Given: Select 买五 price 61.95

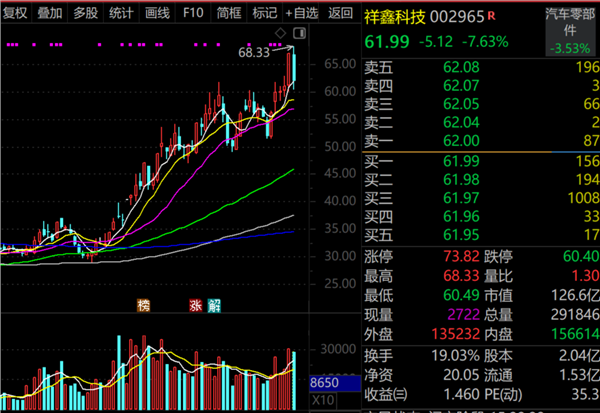Looking at the screenshot, I should (461, 235).
